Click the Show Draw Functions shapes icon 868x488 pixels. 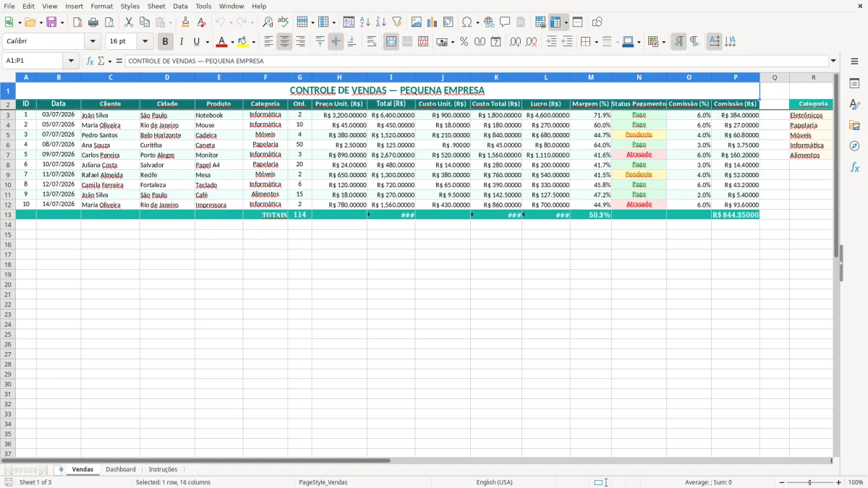[x=597, y=22]
